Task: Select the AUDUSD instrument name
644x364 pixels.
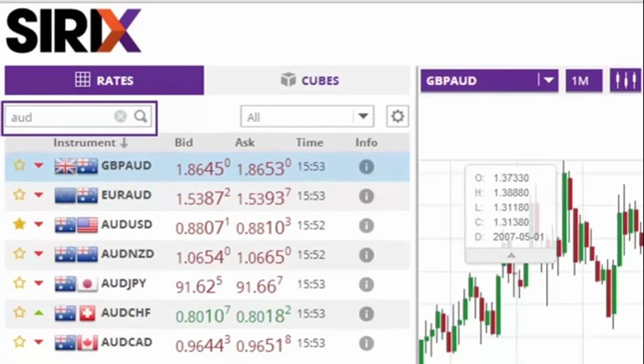Action: [x=127, y=224]
